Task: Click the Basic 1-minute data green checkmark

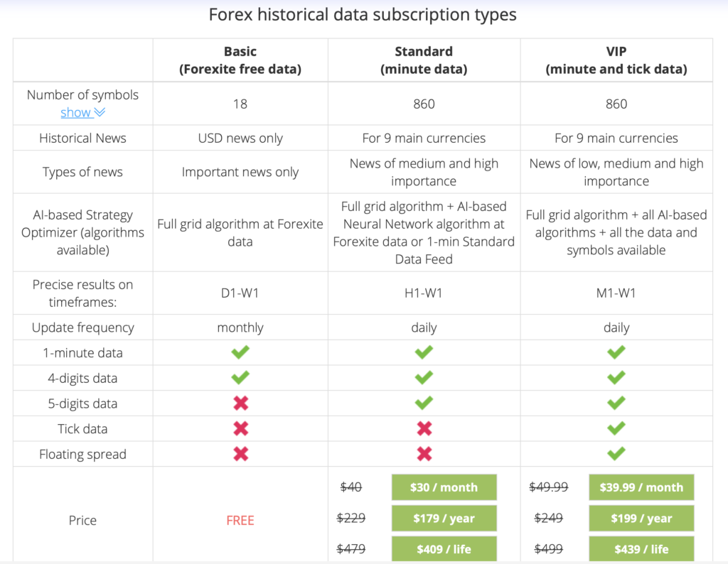Action: [240, 352]
